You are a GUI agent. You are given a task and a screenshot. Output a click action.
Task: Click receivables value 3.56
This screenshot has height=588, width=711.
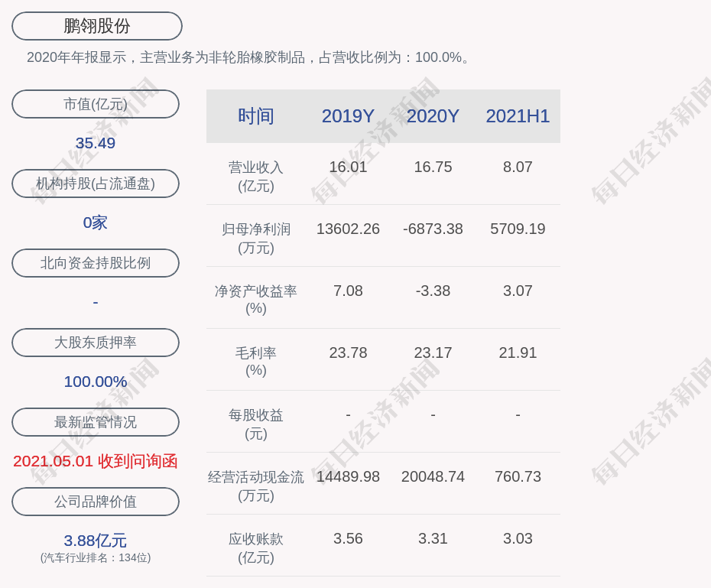[348, 538]
